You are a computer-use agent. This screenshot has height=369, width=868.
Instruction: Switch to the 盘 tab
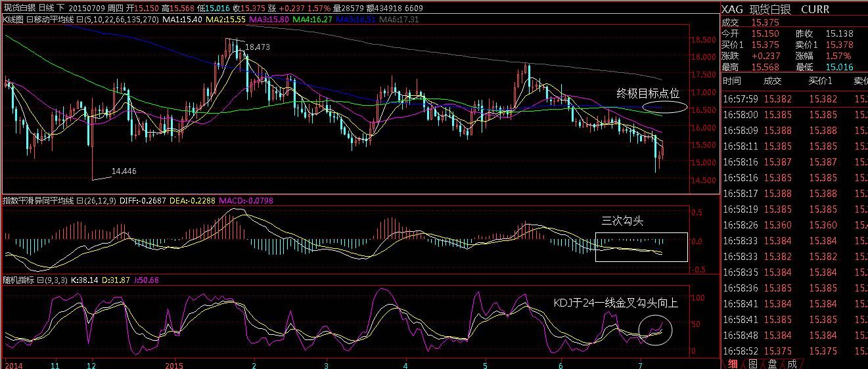tap(772, 364)
